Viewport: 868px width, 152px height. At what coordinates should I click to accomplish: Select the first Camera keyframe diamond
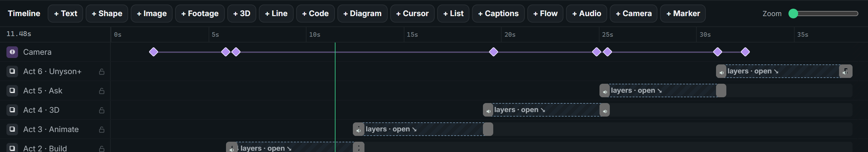coord(153,52)
